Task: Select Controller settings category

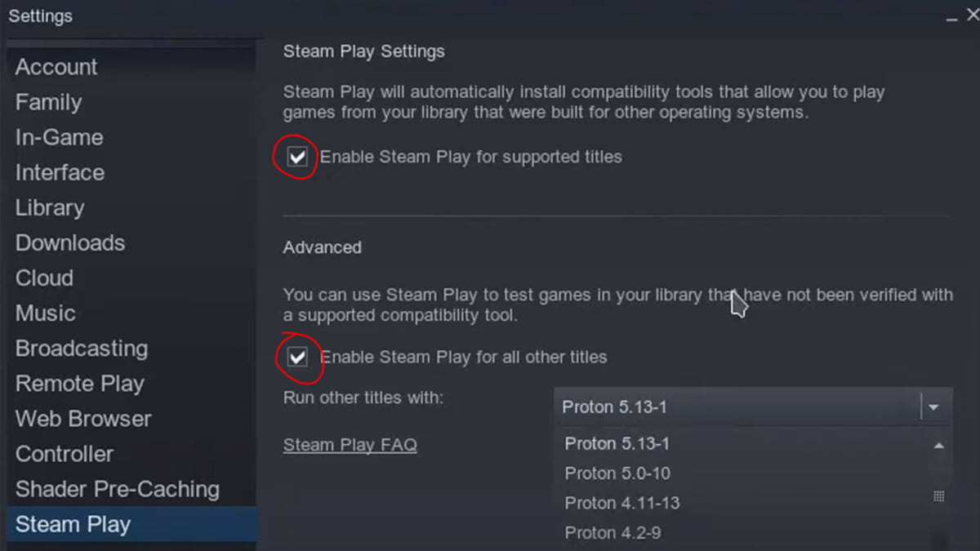Action: 65,453
